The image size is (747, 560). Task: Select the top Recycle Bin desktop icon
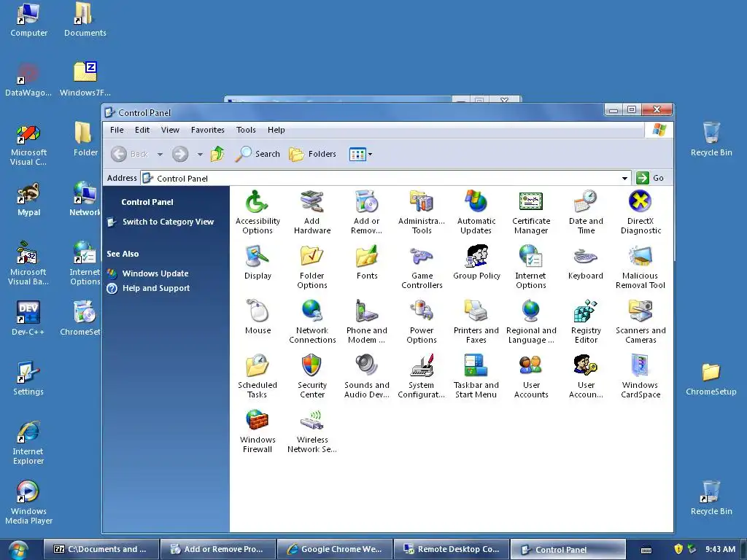(x=711, y=139)
